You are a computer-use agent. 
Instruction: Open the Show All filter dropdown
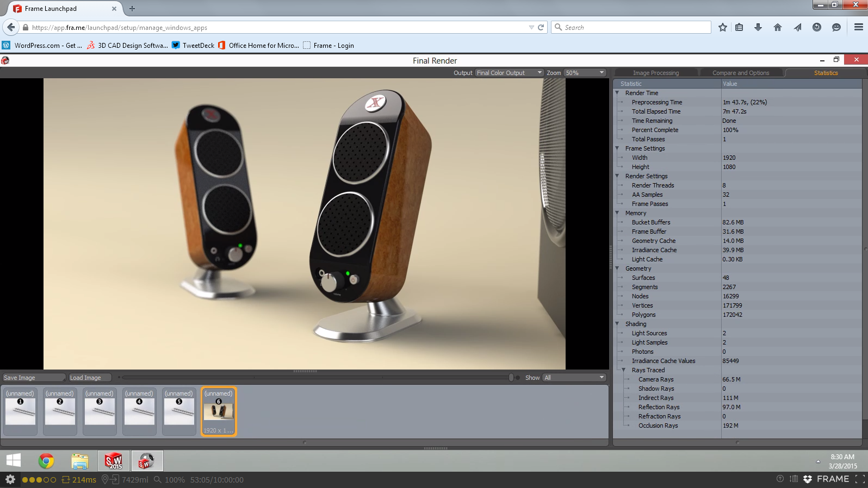pos(574,378)
